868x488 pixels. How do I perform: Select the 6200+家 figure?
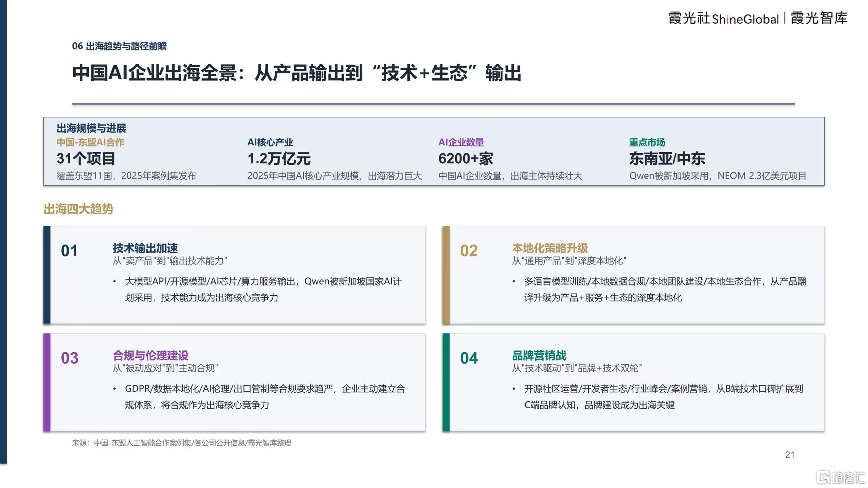click(x=465, y=158)
